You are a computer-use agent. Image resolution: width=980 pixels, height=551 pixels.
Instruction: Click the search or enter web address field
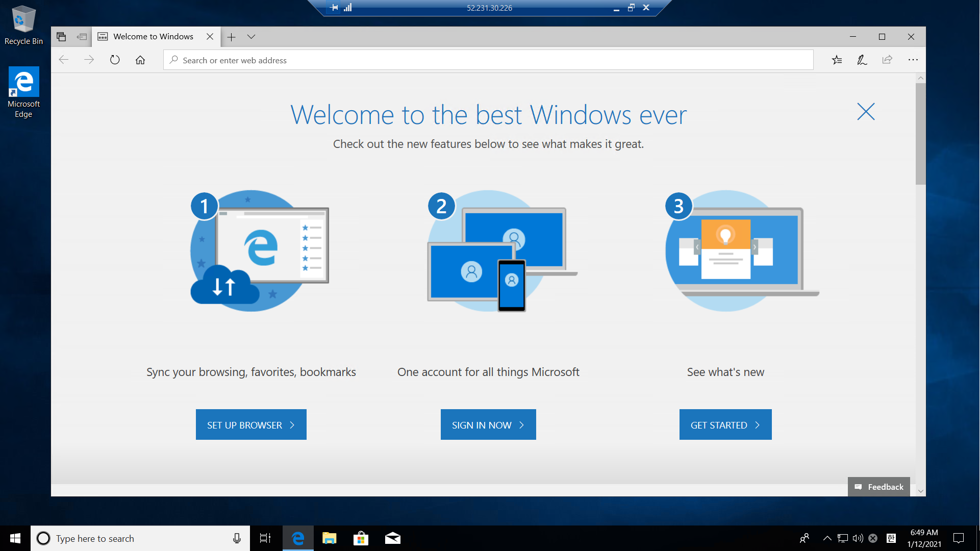(x=488, y=60)
